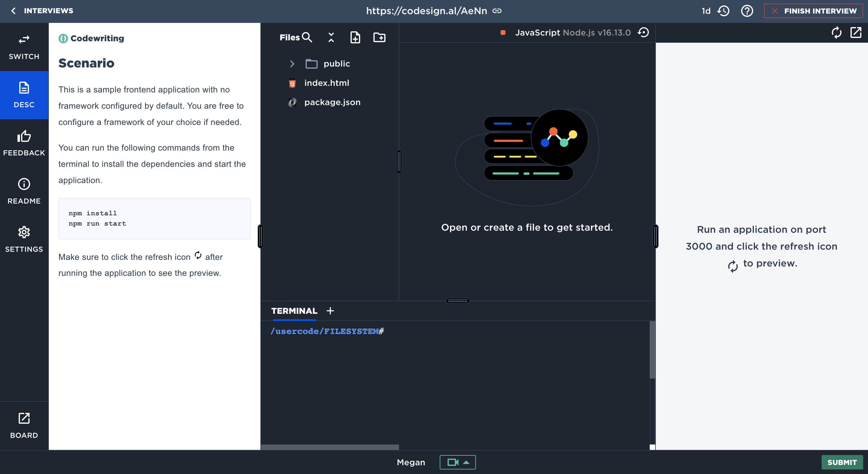Screen dimensions: 868x474
Task: Expand the public folder
Action: click(292, 64)
